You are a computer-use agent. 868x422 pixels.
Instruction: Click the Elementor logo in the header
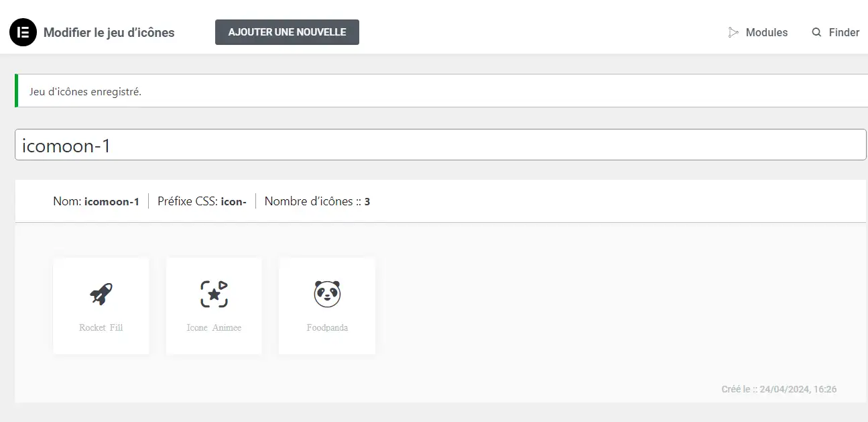point(22,32)
